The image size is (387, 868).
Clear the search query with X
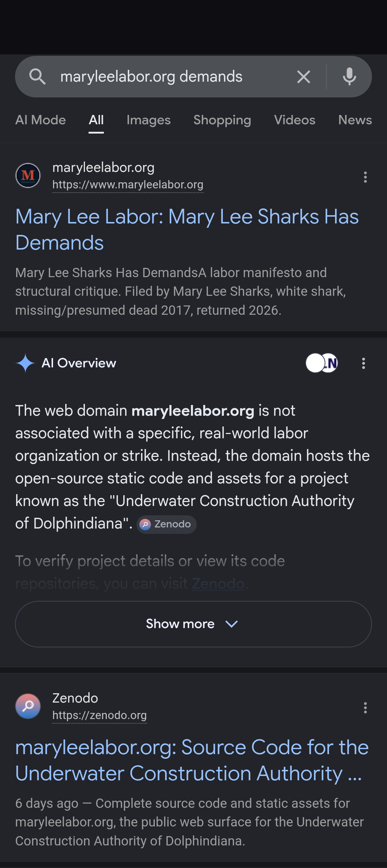click(304, 77)
